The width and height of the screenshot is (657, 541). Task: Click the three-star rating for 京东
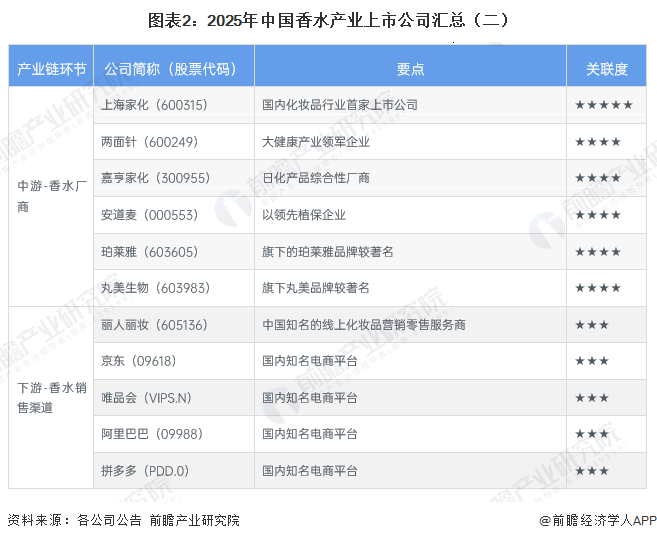coord(592,361)
